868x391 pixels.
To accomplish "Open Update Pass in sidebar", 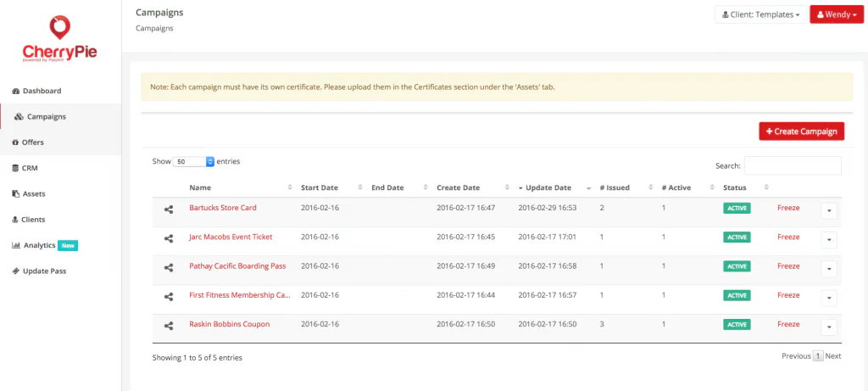I will point(39,271).
